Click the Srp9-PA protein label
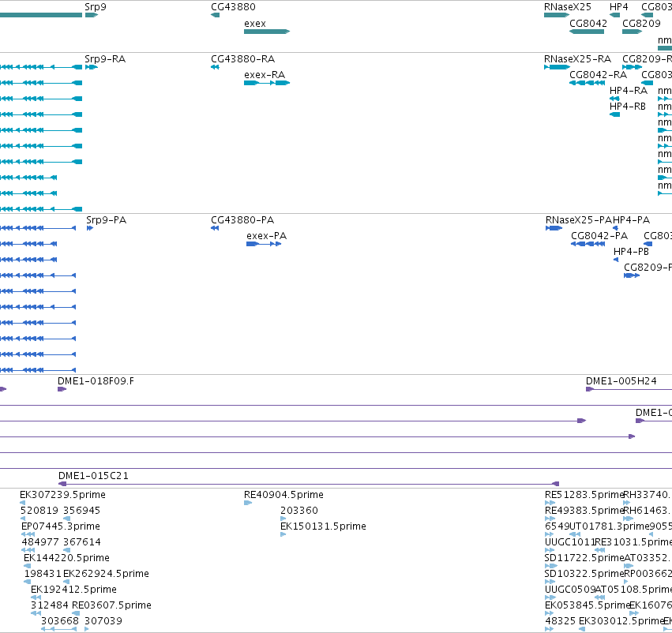The width and height of the screenshot is (672, 633). point(107,219)
